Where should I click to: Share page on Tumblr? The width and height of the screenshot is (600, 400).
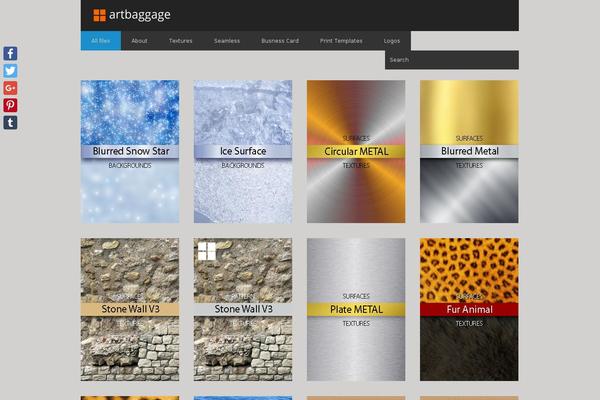[x=10, y=122]
